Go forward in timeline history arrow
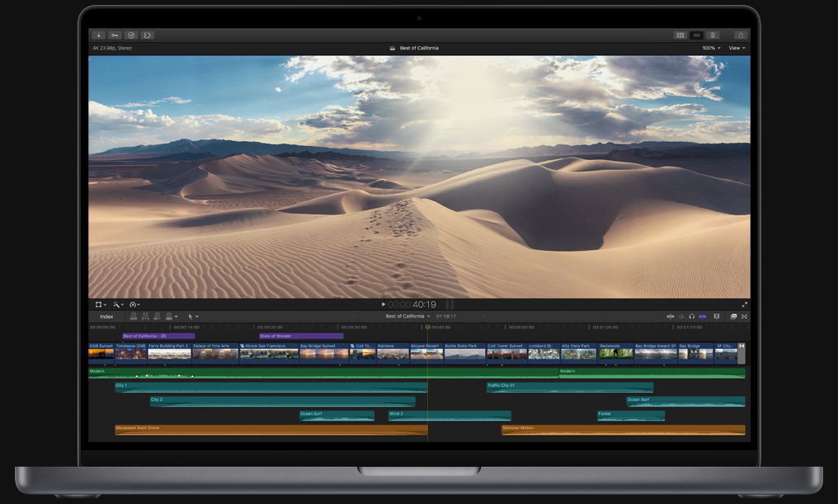 pos(484,317)
